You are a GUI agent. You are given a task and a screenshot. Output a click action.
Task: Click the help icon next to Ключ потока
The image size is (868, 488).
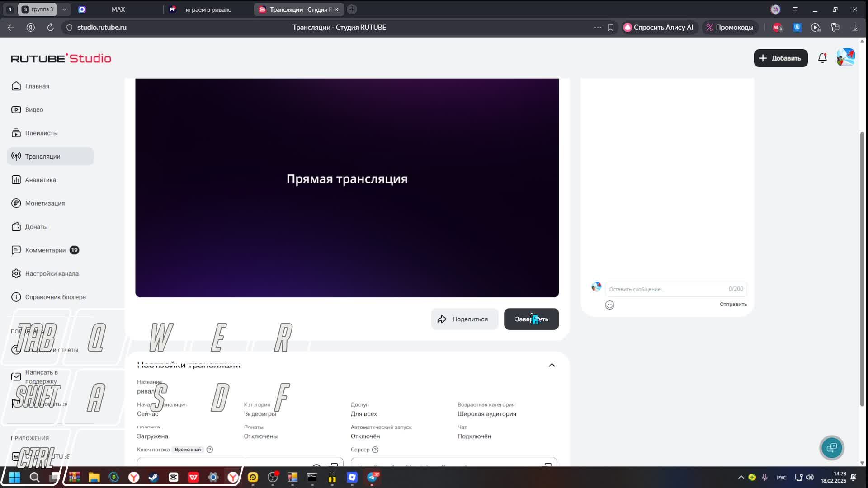tap(209, 449)
